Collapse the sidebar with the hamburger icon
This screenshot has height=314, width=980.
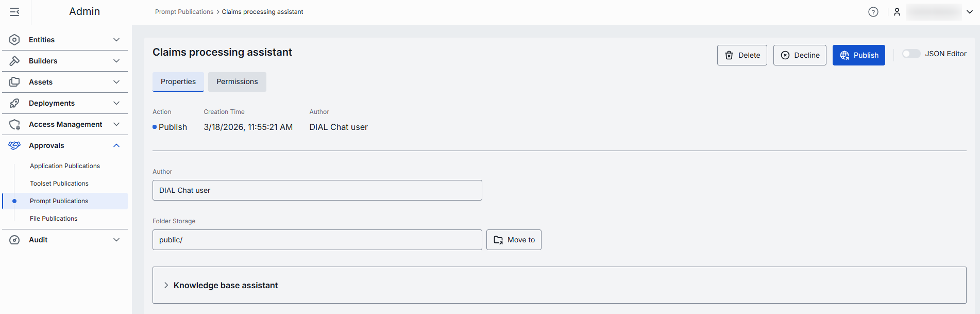[x=14, y=12]
